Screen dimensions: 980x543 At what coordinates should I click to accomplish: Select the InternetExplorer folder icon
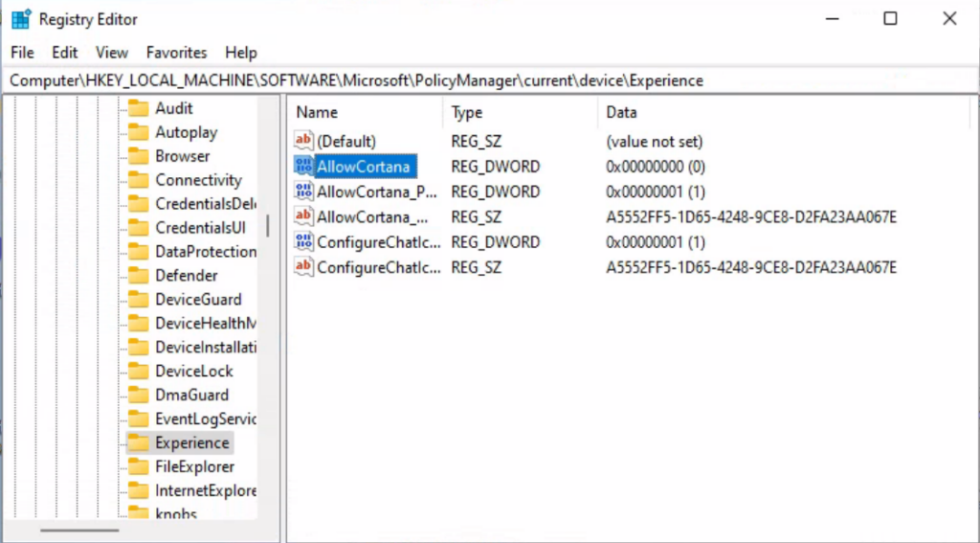(138, 490)
